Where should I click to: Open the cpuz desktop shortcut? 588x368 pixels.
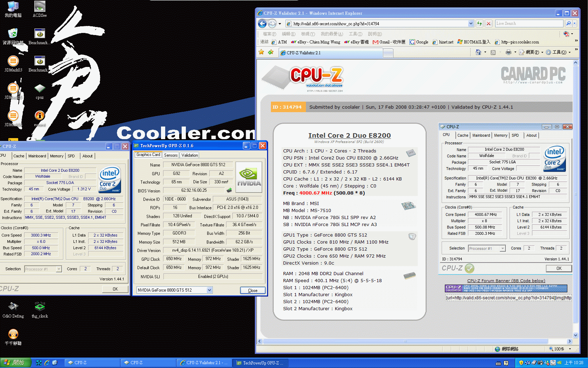click(x=40, y=91)
